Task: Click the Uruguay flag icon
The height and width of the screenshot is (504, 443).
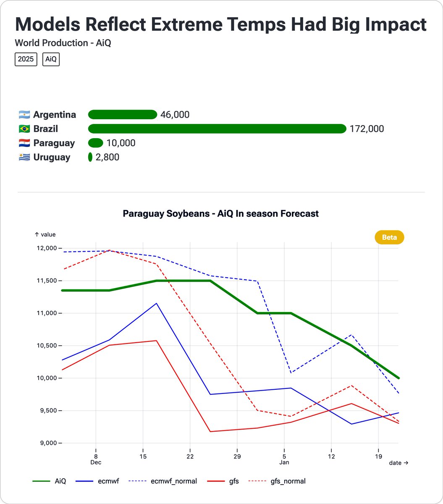Action: pos(24,157)
